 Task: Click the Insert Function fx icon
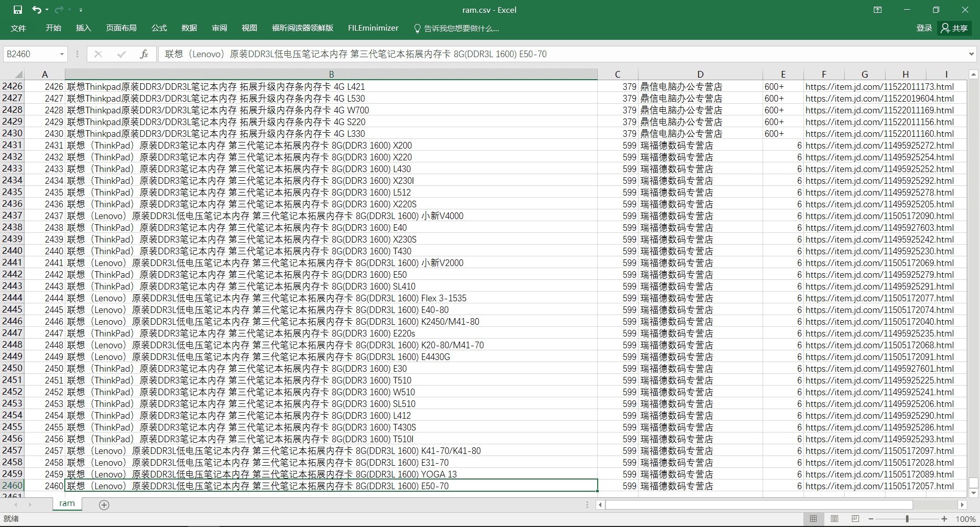tap(144, 54)
